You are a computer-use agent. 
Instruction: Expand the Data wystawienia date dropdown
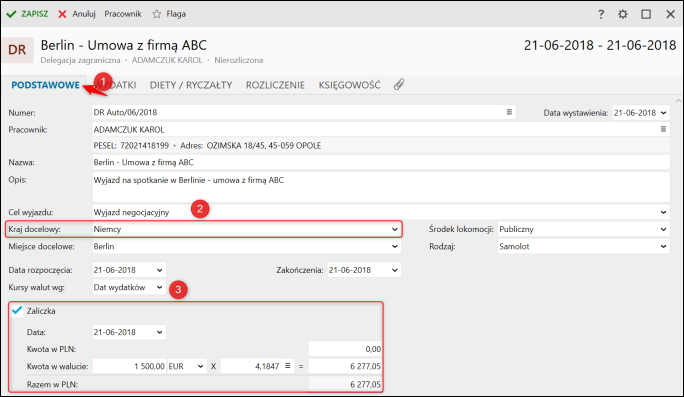(663, 113)
